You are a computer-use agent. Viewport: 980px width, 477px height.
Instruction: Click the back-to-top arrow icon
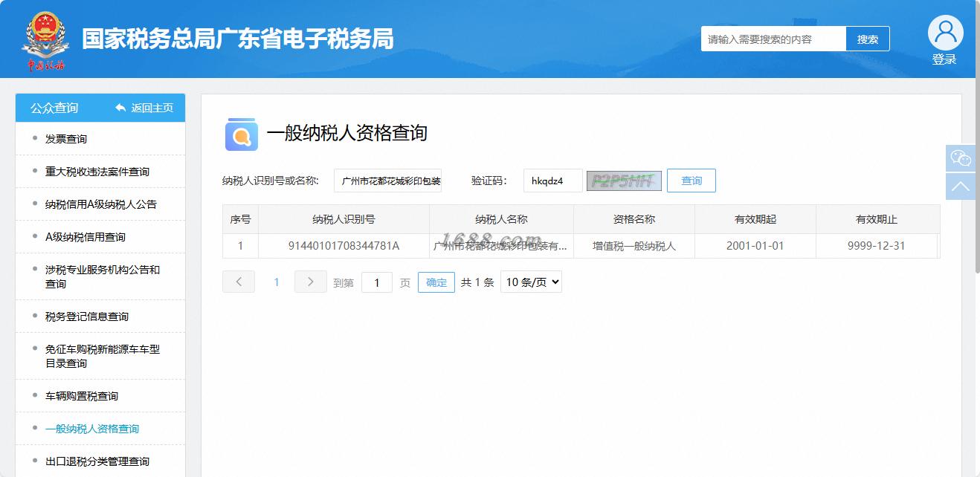pos(961,186)
